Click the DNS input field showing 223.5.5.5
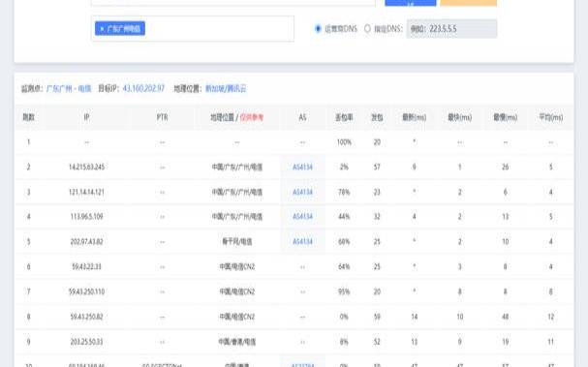 (x=451, y=29)
